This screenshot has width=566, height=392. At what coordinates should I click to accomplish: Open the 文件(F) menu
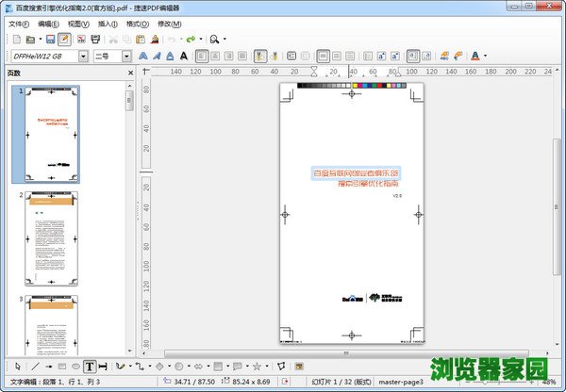19,23
